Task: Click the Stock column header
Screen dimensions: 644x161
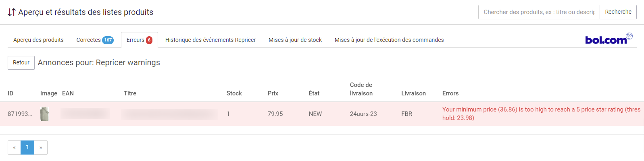Action: (234, 93)
